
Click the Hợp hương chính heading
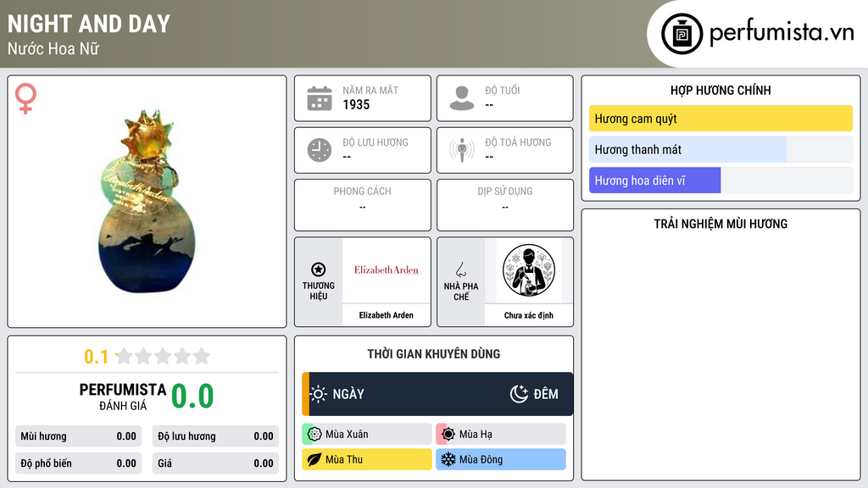(721, 90)
